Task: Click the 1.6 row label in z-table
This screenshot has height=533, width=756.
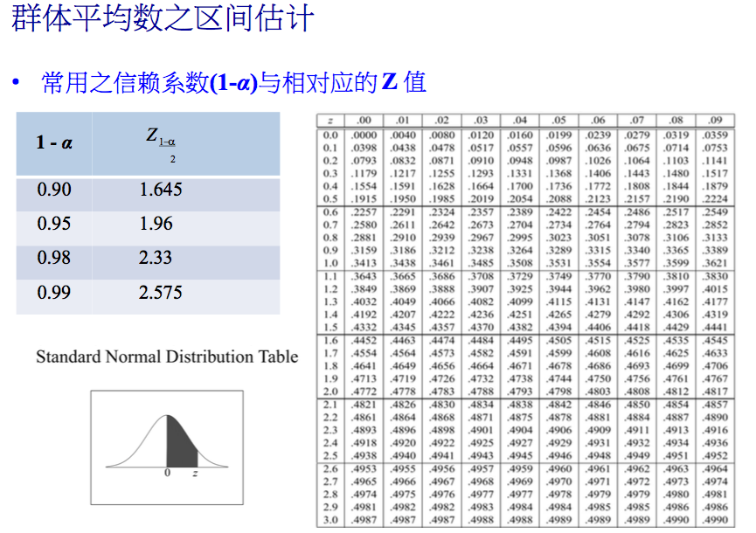Action: (x=330, y=341)
